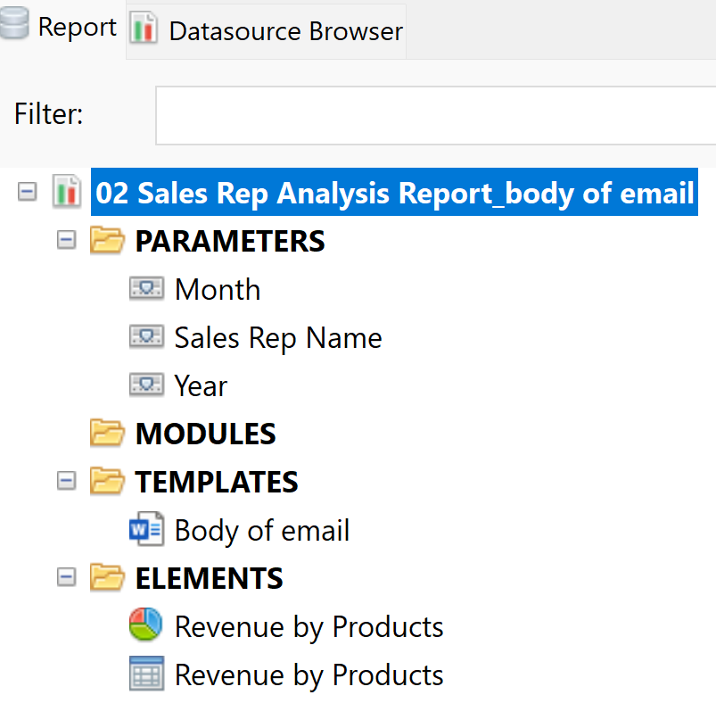The image size is (716, 728).
Task: Collapse the ELEMENTS folder
Action: tap(66, 577)
